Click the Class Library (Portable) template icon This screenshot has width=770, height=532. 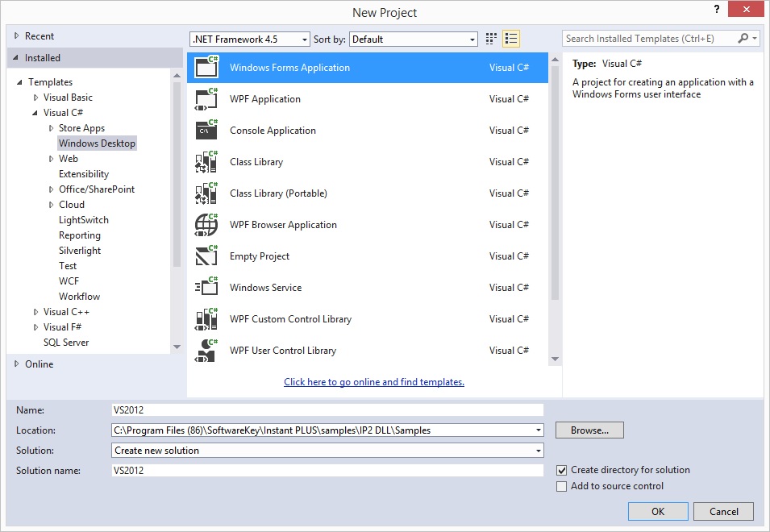pyautogui.click(x=206, y=193)
